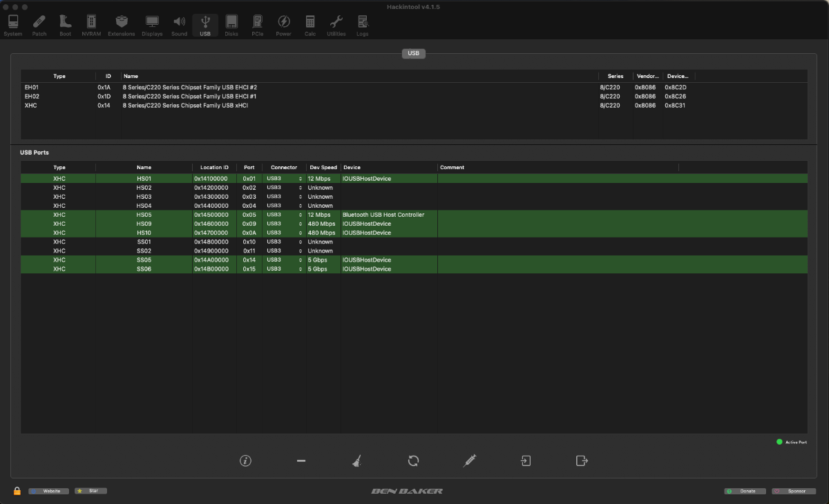The width and height of the screenshot is (829, 504).
Task: Click the Donate button
Action: [745, 491]
